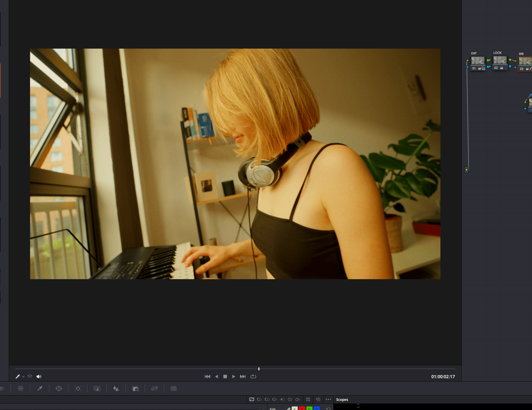Image resolution: width=532 pixels, height=410 pixels.
Task: Select the LOOK node 02
Action: pyautogui.click(x=500, y=63)
